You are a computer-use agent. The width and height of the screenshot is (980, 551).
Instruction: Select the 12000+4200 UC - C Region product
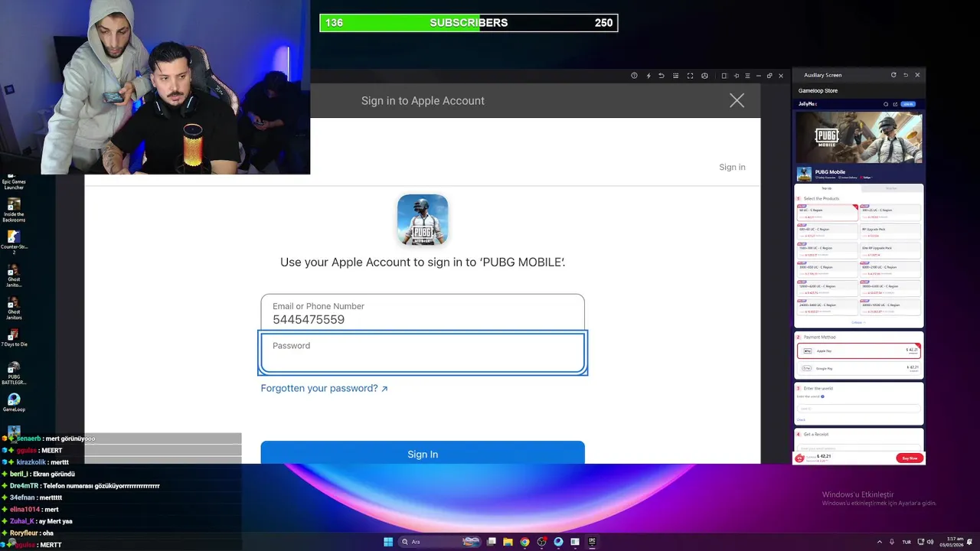827,289
